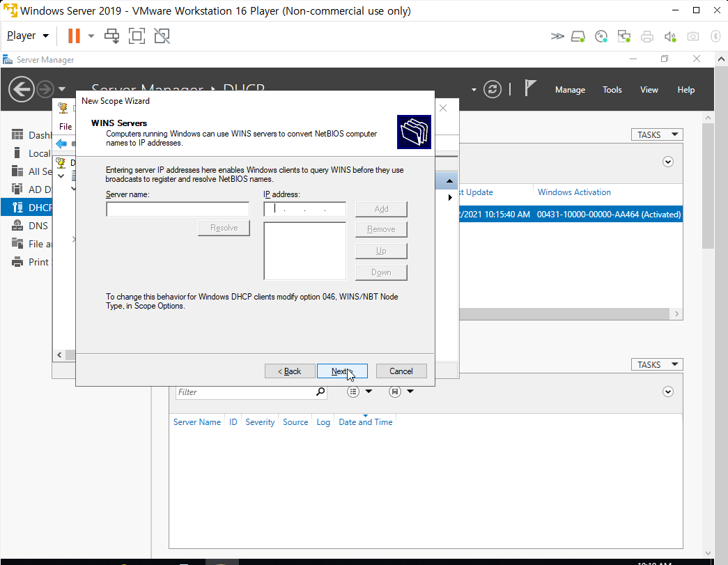Open the Servers TASKS dropdown
Image resolution: width=728 pixels, height=565 pixels.
click(x=657, y=134)
